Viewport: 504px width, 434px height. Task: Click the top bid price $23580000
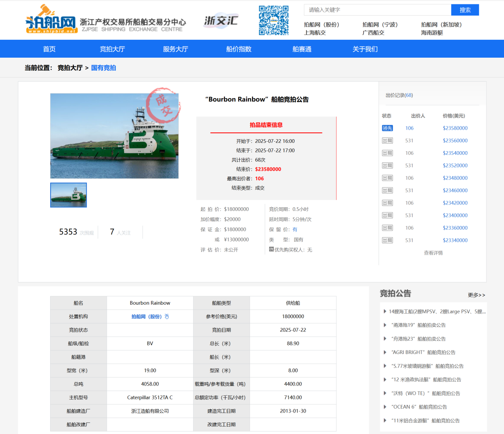[455, 128]
